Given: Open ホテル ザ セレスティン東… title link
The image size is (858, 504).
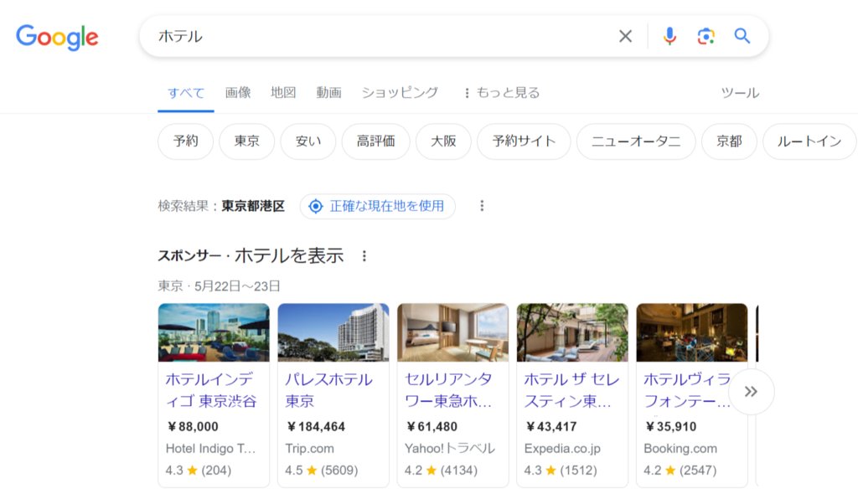Looking at the screenshot, I should 571,390.
